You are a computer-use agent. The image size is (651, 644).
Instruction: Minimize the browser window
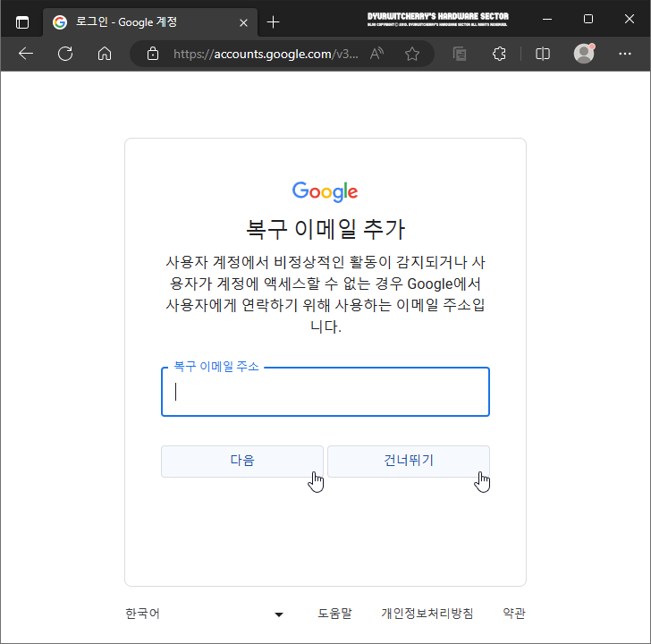click(x=547, y=19)
